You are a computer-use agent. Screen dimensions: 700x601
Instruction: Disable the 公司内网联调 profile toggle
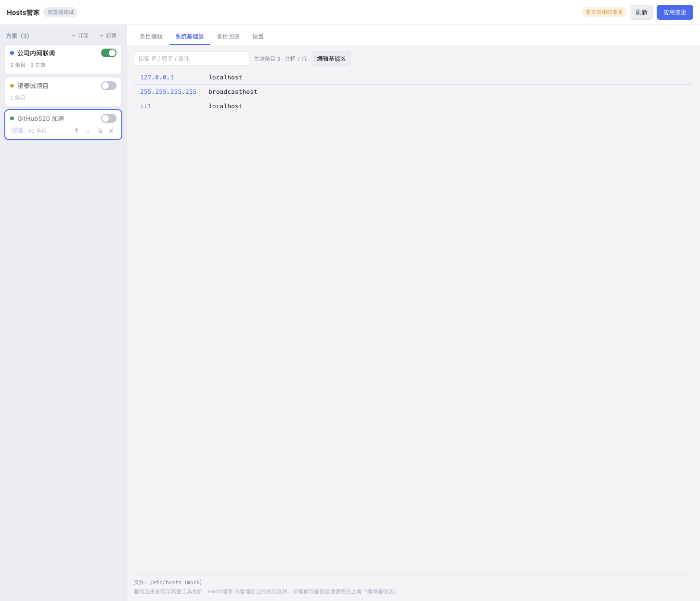(109, 53)
